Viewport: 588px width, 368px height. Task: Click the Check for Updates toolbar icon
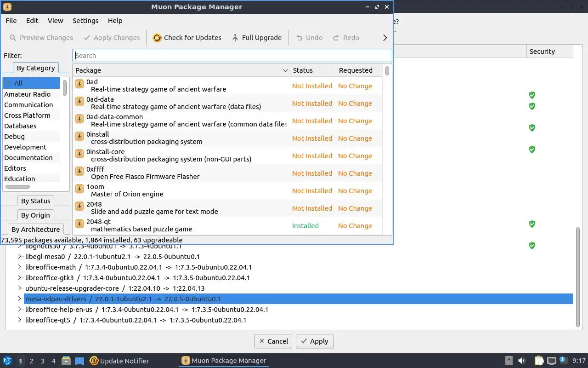click(x=157, y=38)
